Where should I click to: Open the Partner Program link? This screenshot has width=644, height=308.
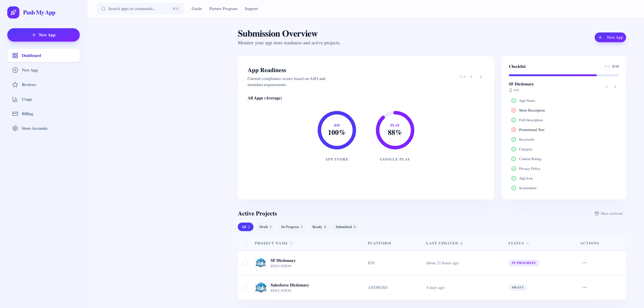[223, 9]
